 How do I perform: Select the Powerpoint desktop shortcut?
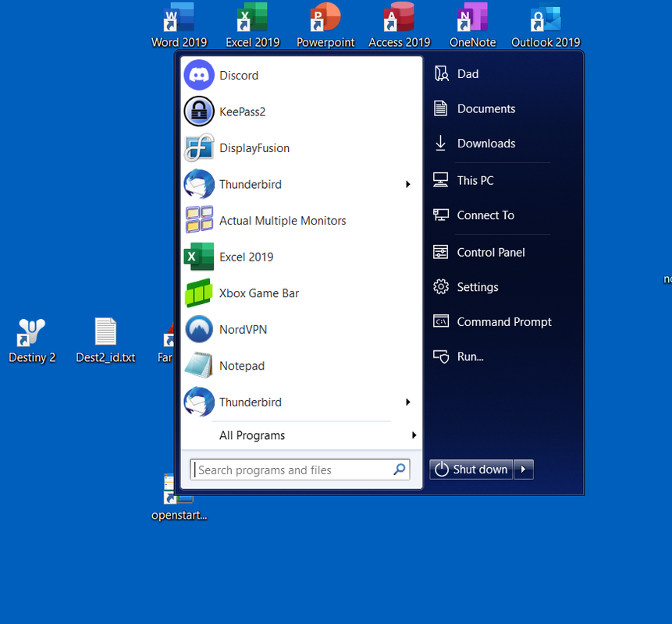tap(325, 25)
